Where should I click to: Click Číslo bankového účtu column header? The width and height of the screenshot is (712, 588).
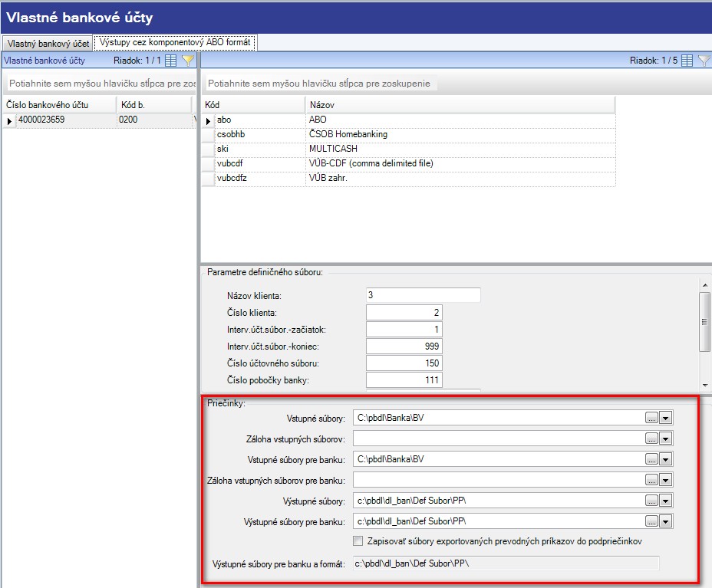tap(60, 105)
